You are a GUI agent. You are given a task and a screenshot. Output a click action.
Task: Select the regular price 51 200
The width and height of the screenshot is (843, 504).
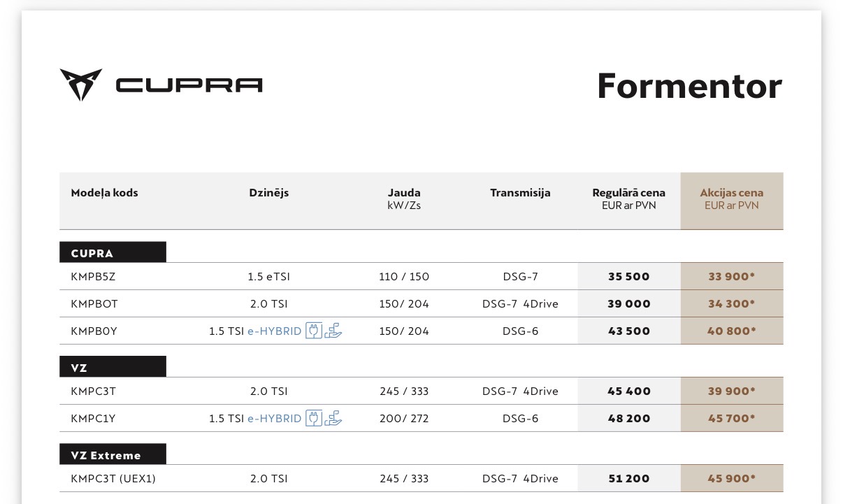(x=628, y=479)
